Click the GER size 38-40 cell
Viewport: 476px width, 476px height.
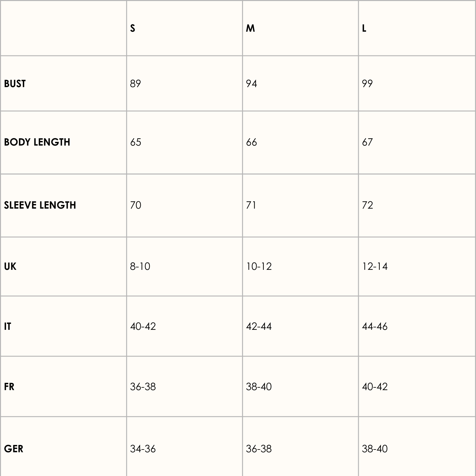point(375,449)
